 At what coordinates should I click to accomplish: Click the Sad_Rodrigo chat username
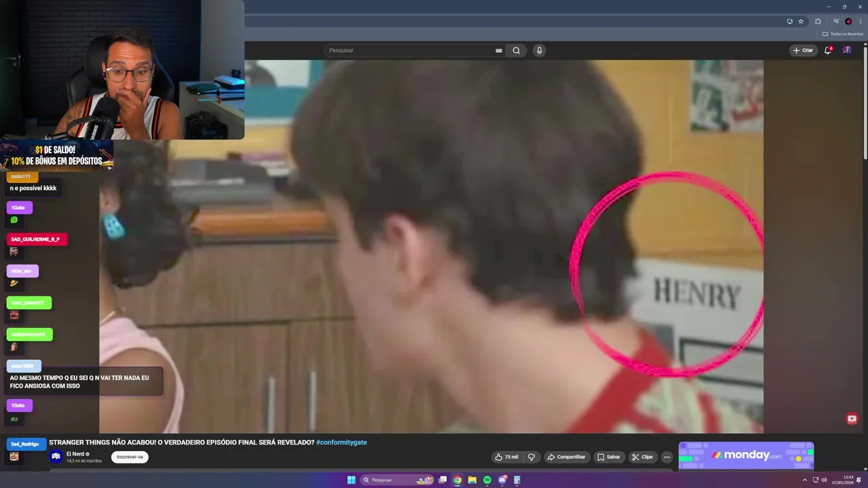coord(25,444)
